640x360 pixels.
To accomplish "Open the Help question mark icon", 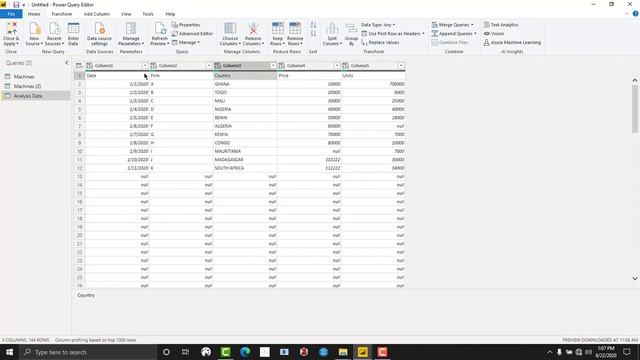I will (636, 14).
